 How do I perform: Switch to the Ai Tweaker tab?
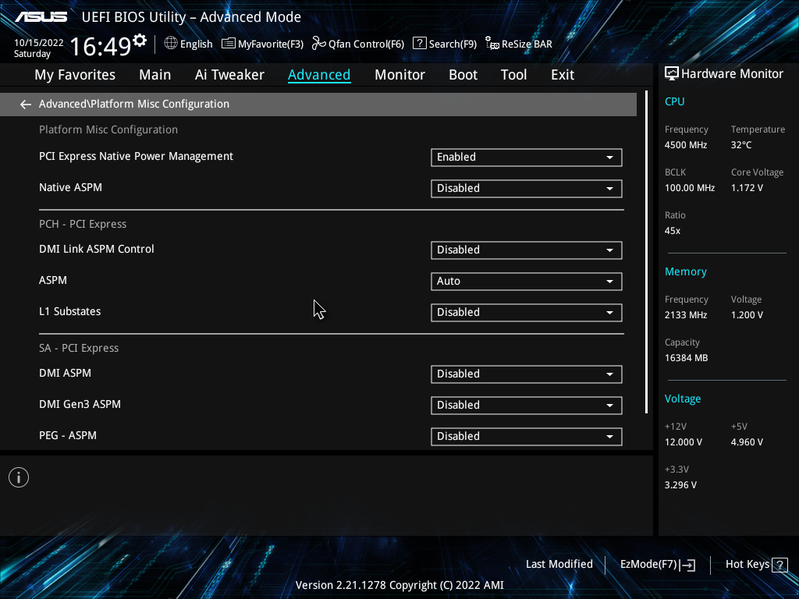[229, 75]
